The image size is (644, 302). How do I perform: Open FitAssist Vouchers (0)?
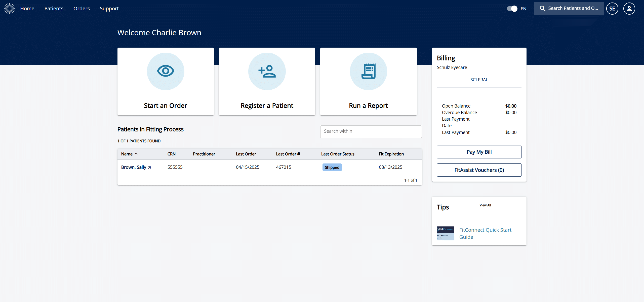pyautogui.click(x=479, y=170)
